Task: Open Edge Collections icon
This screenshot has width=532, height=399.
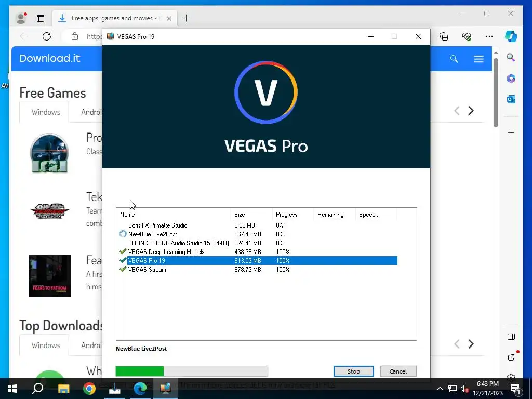Action: (444, 36)
